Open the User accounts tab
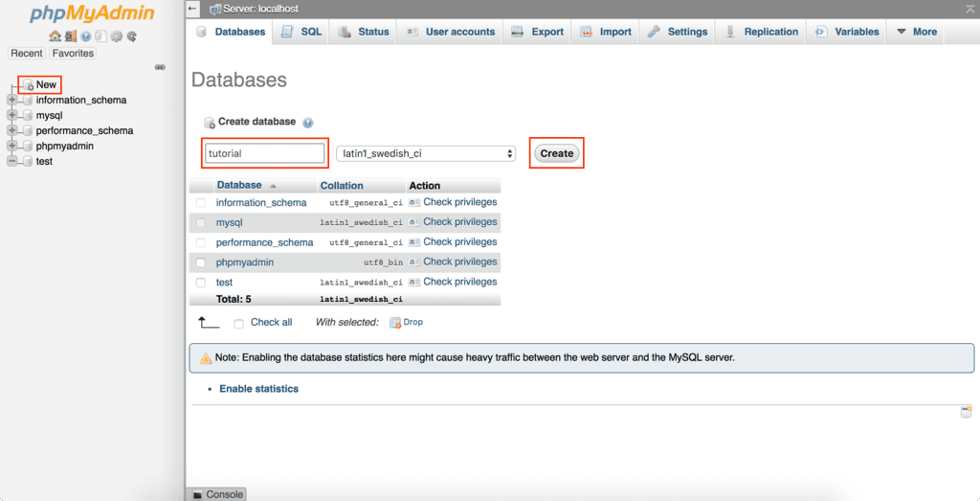Image resolution: width=980 pixels, height=501 pixels. click(451, 32)
